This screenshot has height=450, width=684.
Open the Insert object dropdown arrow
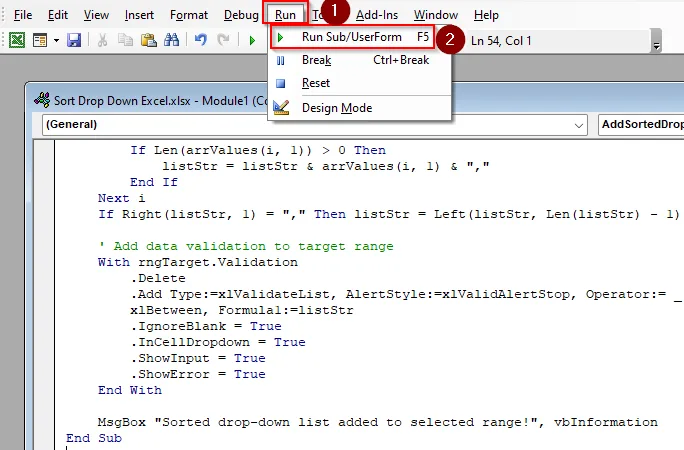tap(56, 41)
